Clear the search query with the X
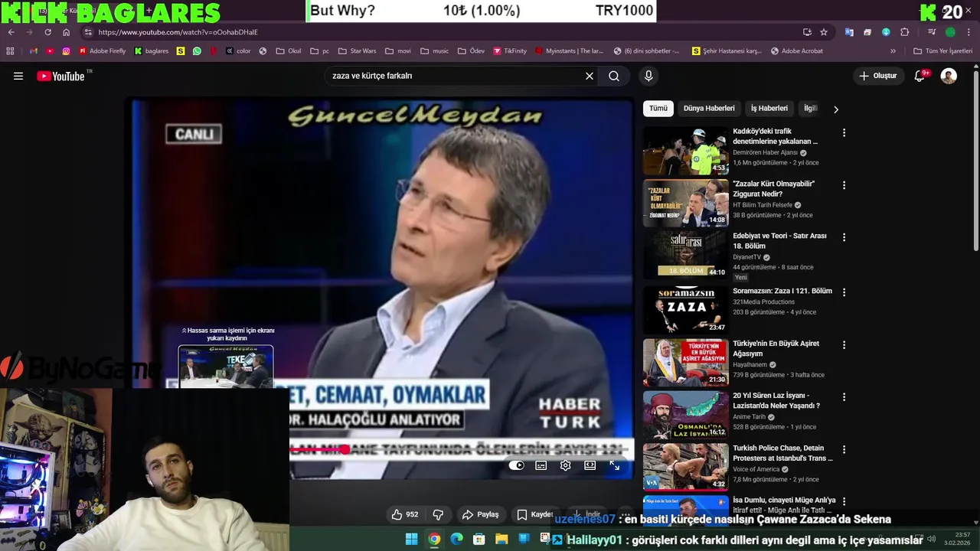Viewport: 980px width, 551px height. (x=590, y=76)
